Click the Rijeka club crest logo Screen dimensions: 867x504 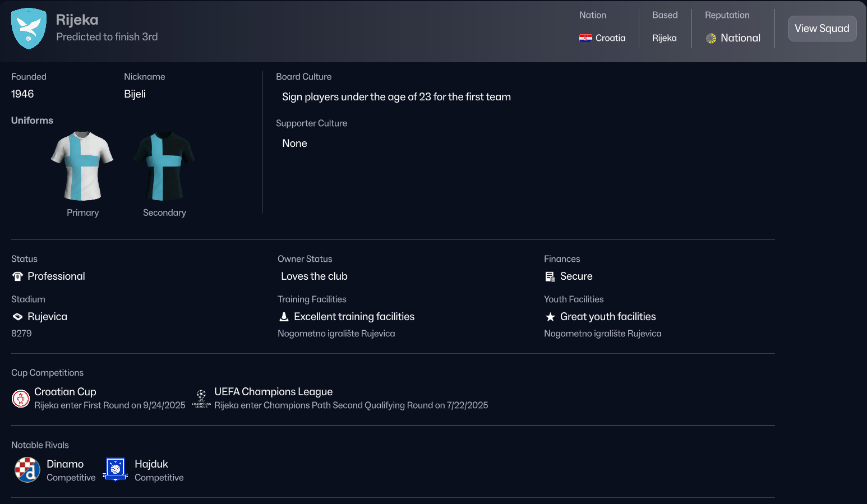point(29,29)
